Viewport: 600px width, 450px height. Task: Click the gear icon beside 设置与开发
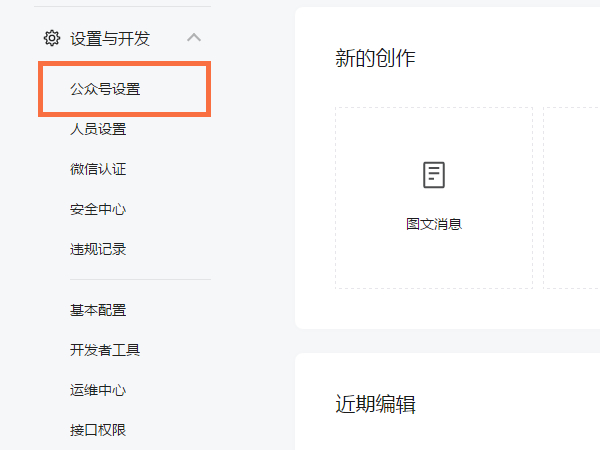[x=52, y=38]
